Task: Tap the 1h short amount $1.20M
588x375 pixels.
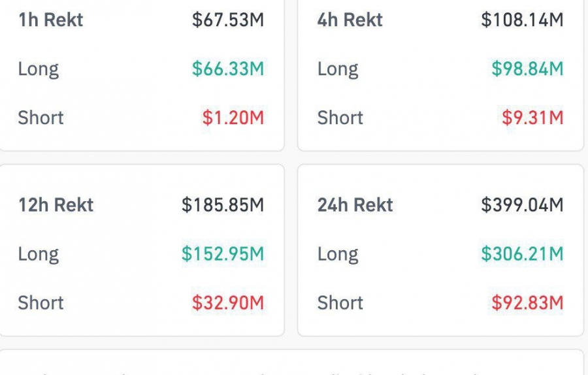Action: [x=233, y=118]
